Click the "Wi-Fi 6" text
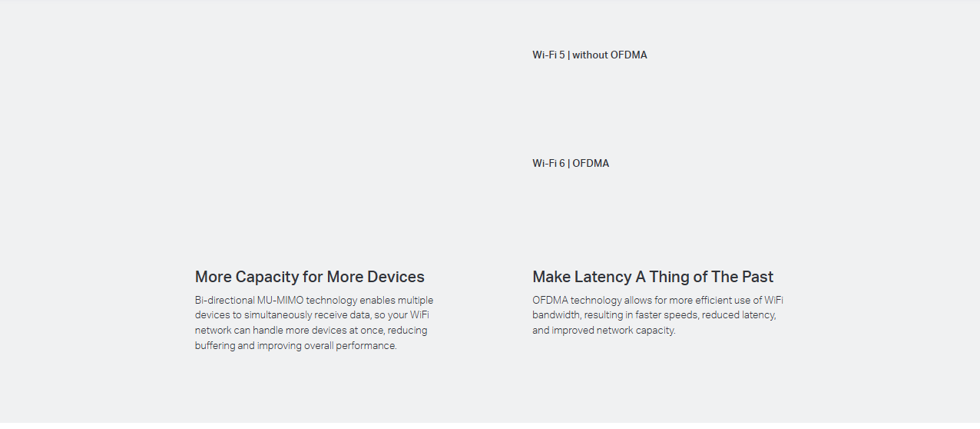980x429 pixels. [x=548, y=164]
